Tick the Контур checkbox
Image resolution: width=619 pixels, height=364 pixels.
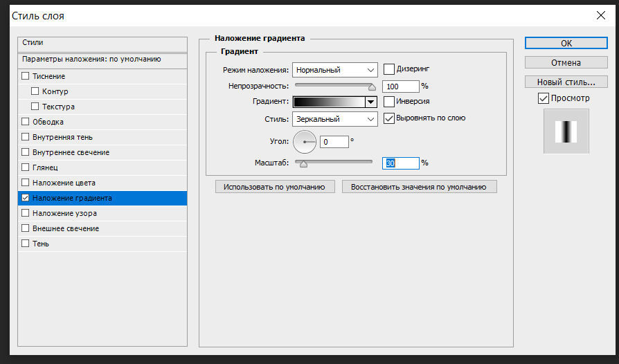(35, 91)
